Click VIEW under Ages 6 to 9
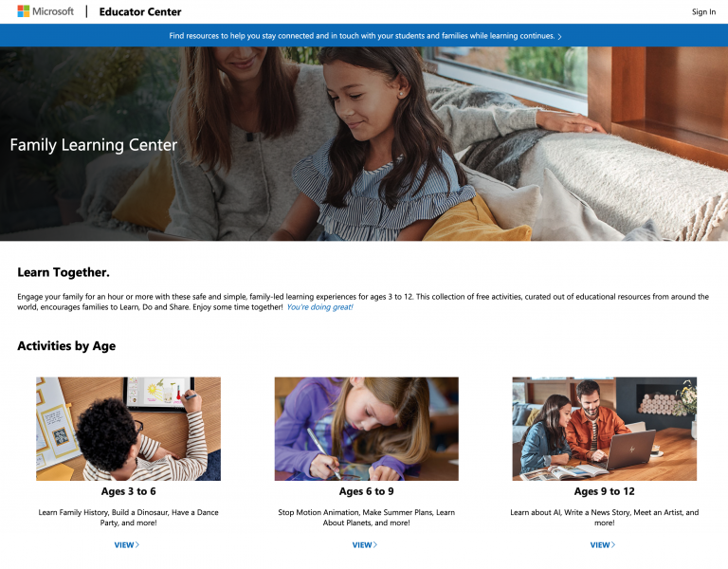 (362, 545)
